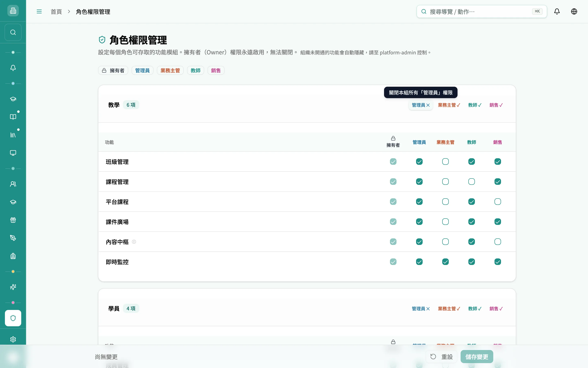The image size is (588, 368).
Task: Uncheck 課件廣場 for 教師
Action: point(471,222)
